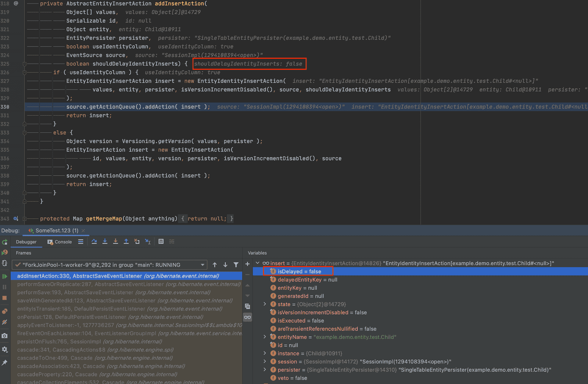The width and height of the screenshot is (588, 384).
Task: Pin the debug tab
Action: click(x=5, y=363)
